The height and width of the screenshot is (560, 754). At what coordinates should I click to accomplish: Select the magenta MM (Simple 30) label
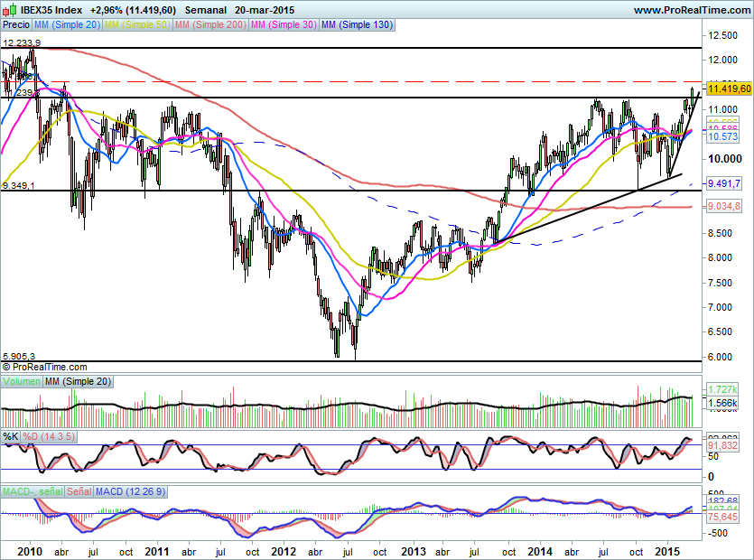coord(284,24)
